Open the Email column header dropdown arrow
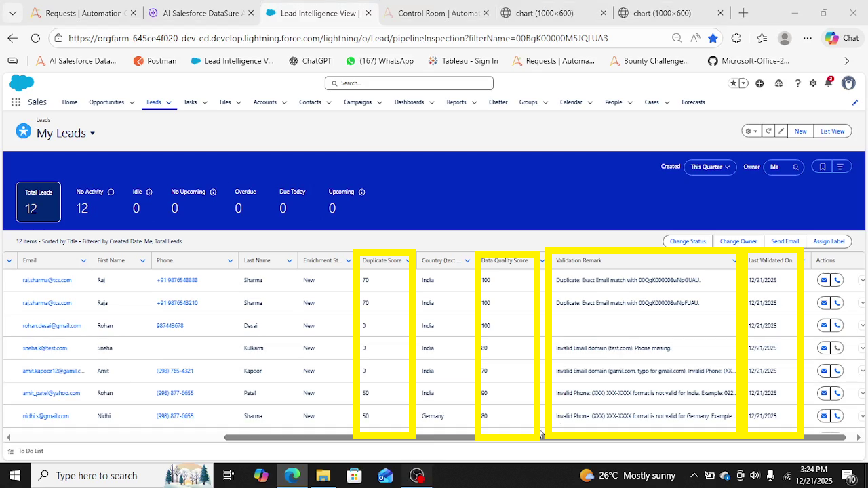Image resolution: width=868 pixels, height=488 pixels. coord(83,261)
